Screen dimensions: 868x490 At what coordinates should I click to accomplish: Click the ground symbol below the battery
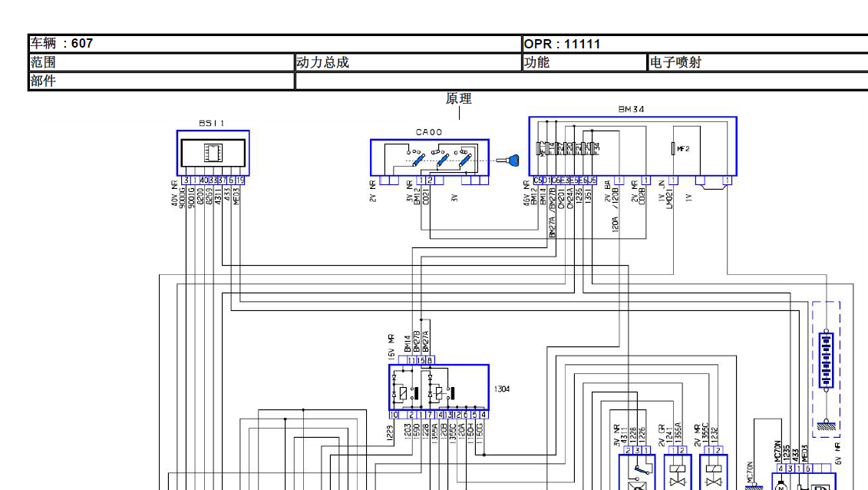pos(826,425)
